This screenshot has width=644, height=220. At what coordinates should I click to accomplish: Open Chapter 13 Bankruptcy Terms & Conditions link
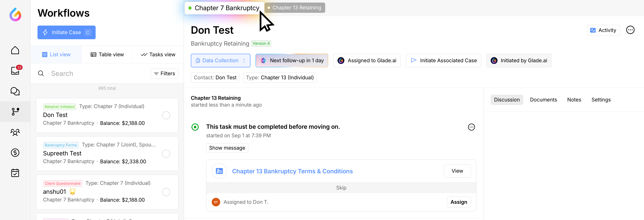tap(292, 171)
